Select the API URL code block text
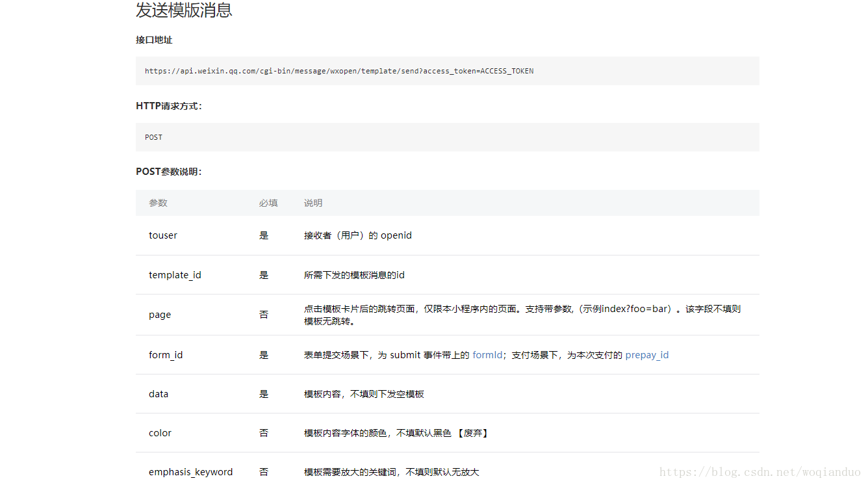 339,71
